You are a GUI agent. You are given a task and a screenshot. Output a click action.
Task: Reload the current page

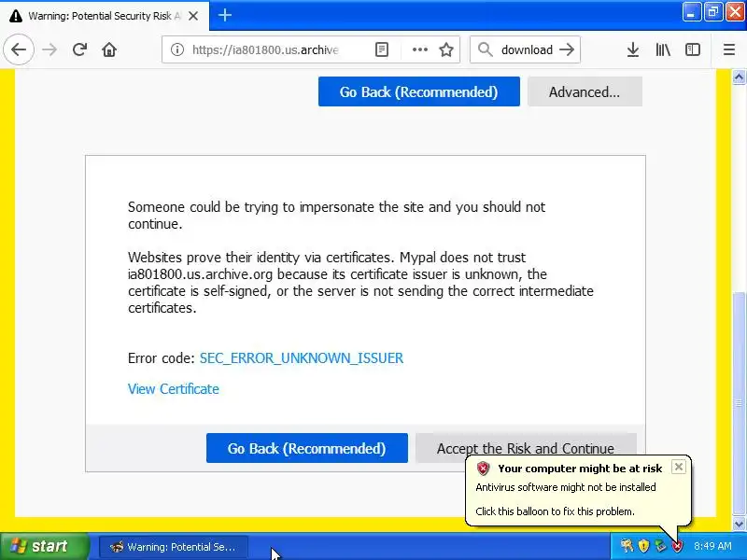point(79,49)
